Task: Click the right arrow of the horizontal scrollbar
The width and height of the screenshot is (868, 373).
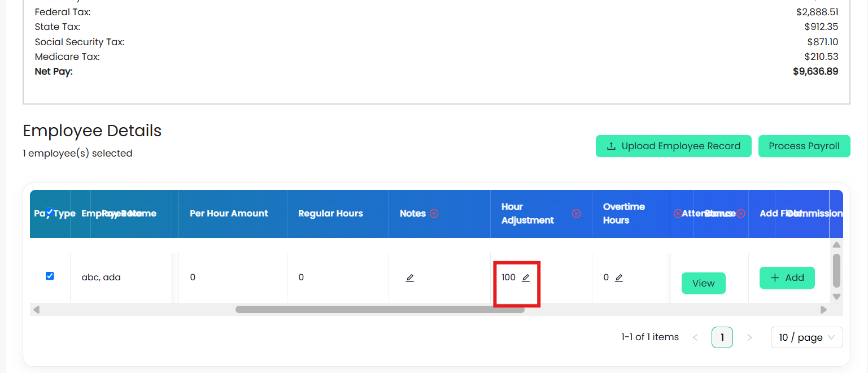Action: click(x=823, y=310)
